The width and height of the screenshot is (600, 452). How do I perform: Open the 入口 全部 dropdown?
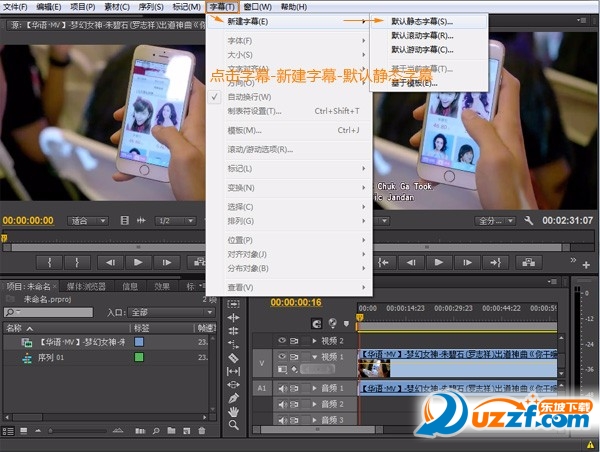[x=171, y=312]
